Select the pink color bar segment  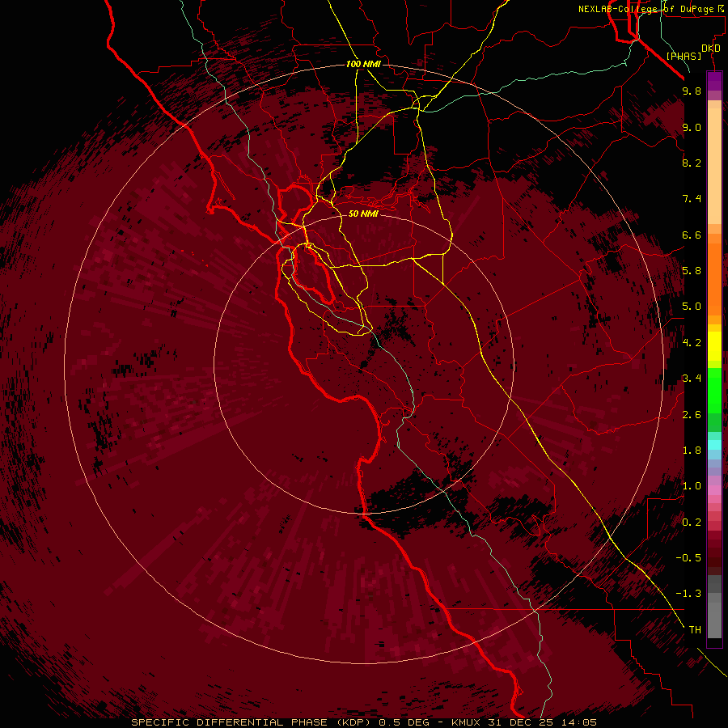pyautogui.click(x=714, y=490)
